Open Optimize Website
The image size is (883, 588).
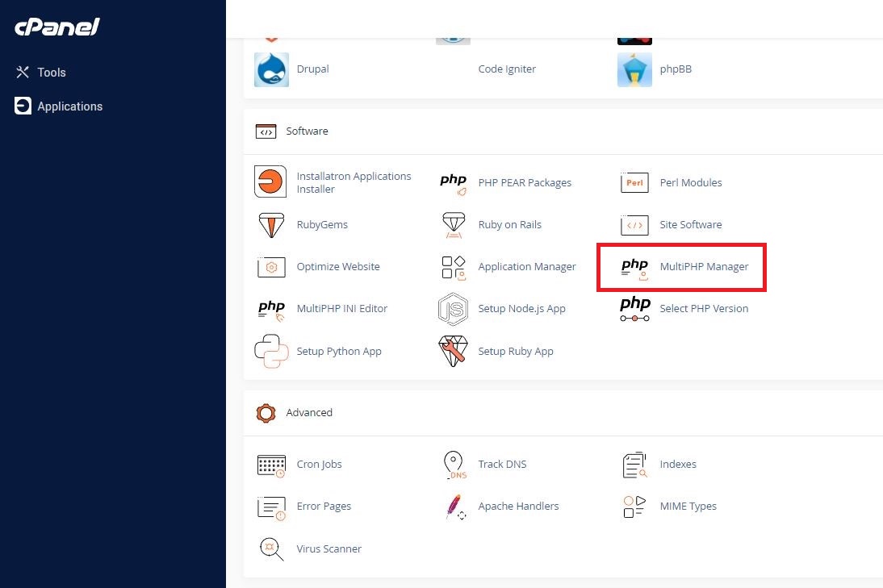tap(338, 267)
